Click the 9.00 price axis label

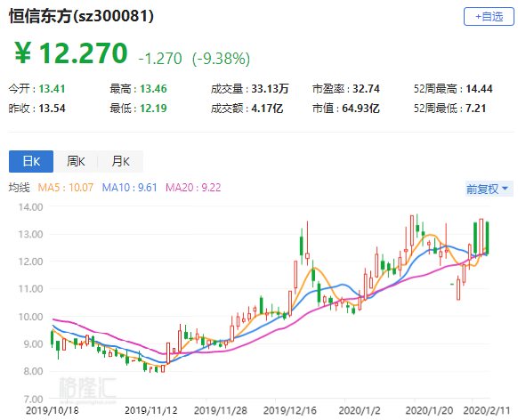[33, 344]
